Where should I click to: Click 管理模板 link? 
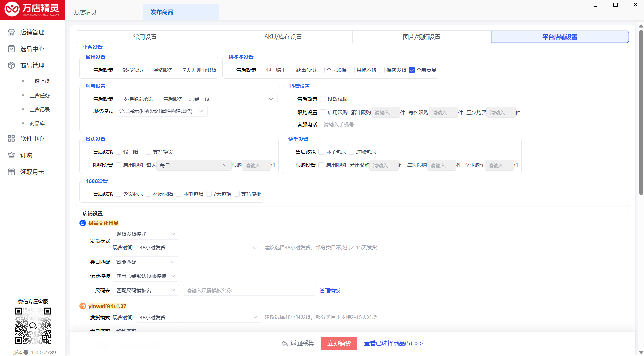pyautogui.click(x=330, y=291)
